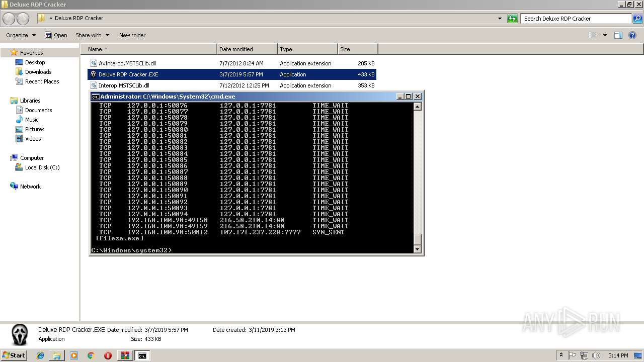Viewport: 644px width, 362px height.
Task: Sort by the Date modified column
Action: (x=247, y=49)
